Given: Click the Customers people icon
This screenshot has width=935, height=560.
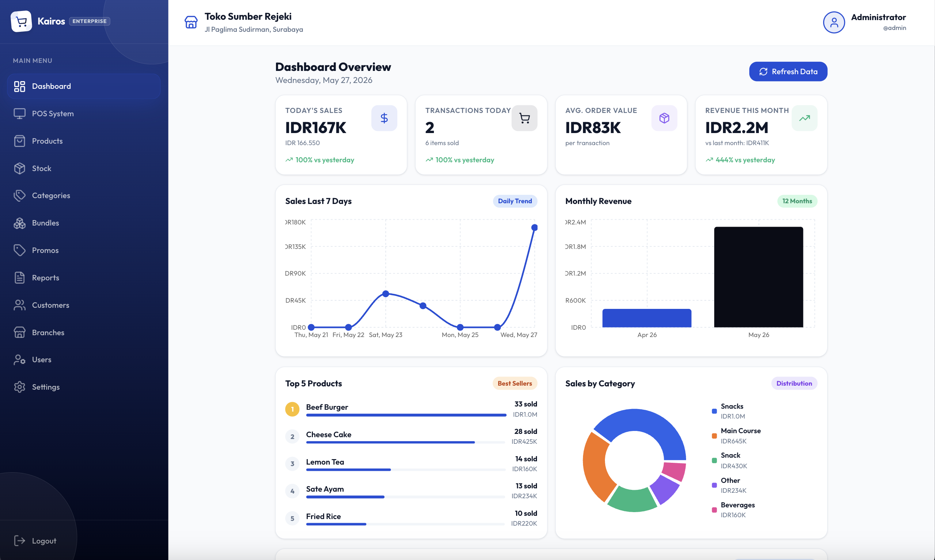Looking at the screenshot, I should (20, 305).
